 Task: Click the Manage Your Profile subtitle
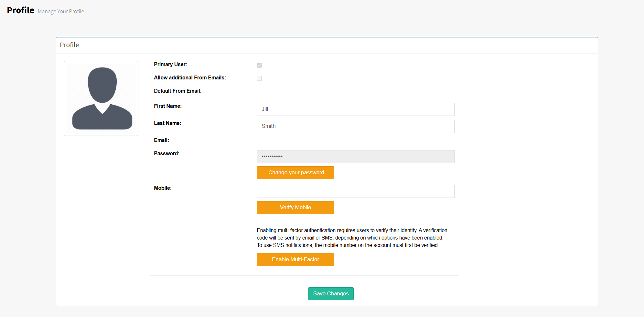click(61, 11)
